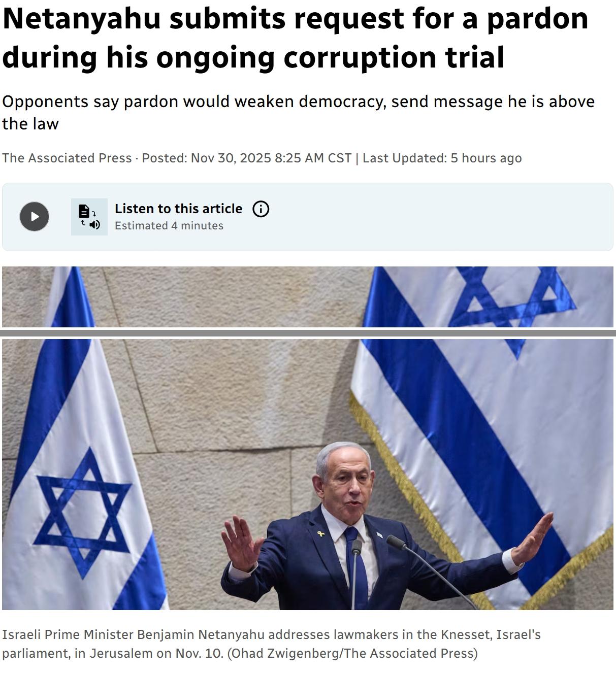Click the 'Last Updated: 5 hours ago' text
The height and width of the screenshot is (675, 616).
tap(442, 158)
